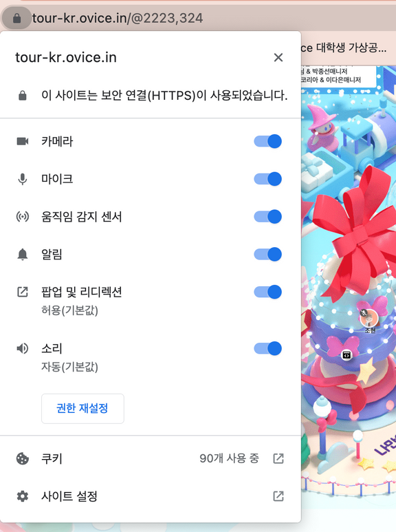396x532 pixels.
Task: Click the camera icon beside 카메라
Action: point(23,141)
